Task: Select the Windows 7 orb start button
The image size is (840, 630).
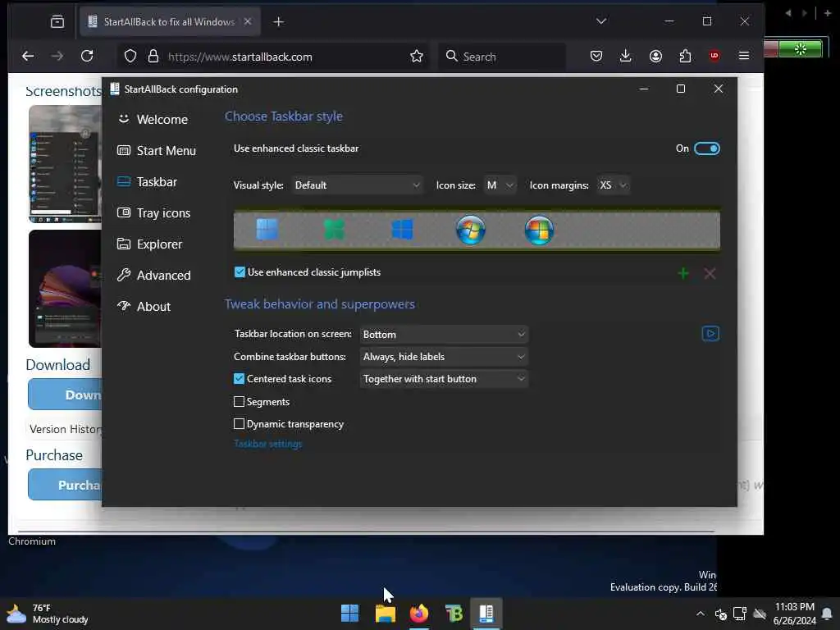Action: tap(470, 231)
